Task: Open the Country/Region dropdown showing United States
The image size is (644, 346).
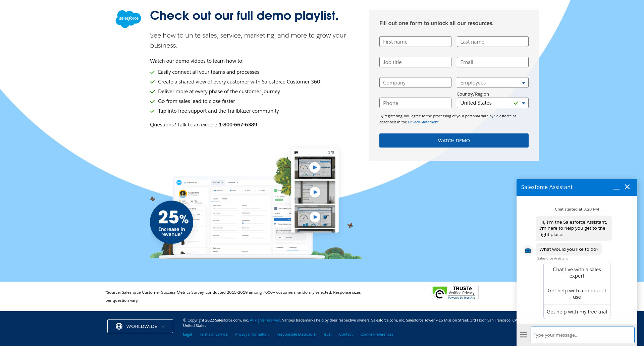Action: tap(492, 103)
